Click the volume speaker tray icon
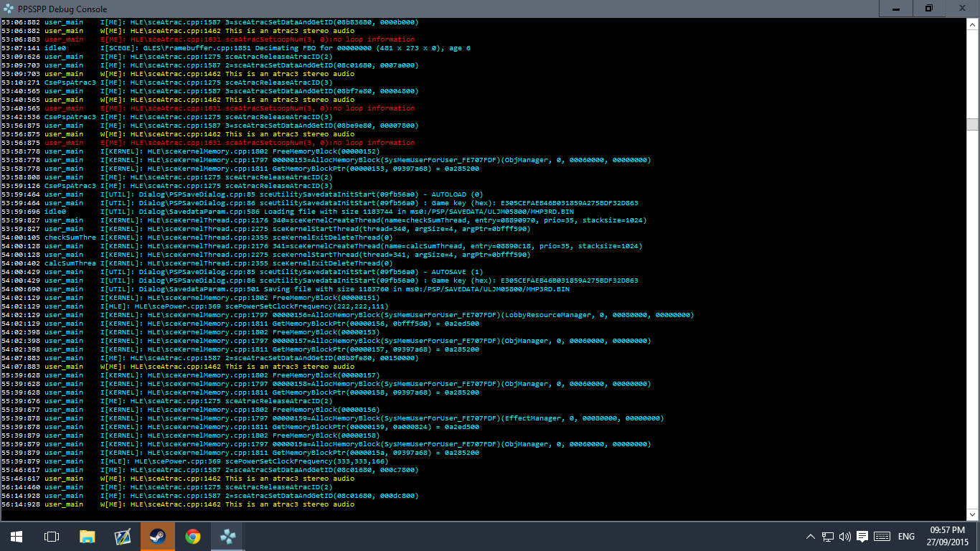Viewport: 980px width, 551px height. (x=844, y=536)
